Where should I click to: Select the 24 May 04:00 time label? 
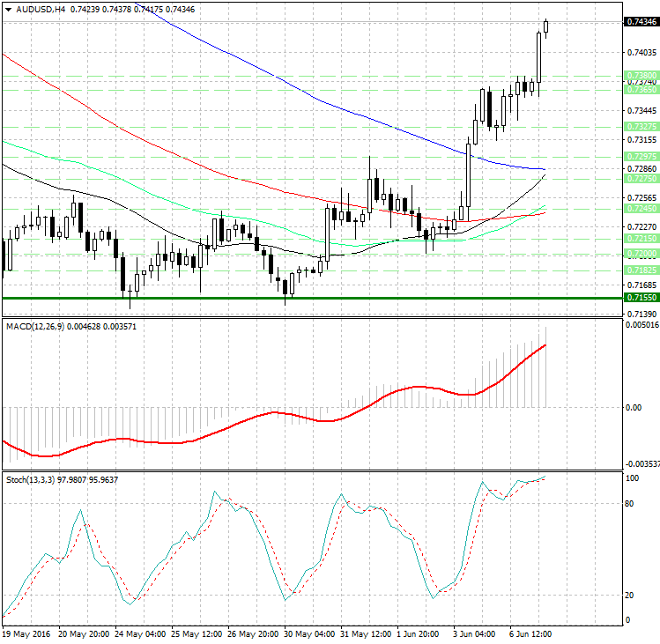coord(140,634)
